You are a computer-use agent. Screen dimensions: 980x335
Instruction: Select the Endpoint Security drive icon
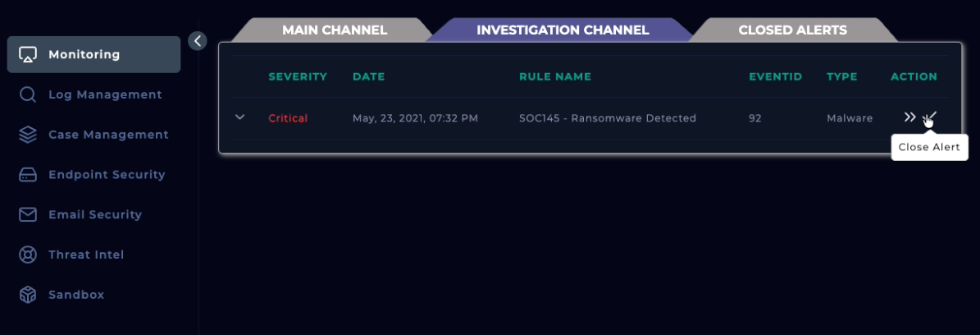[x=28, y=175]
